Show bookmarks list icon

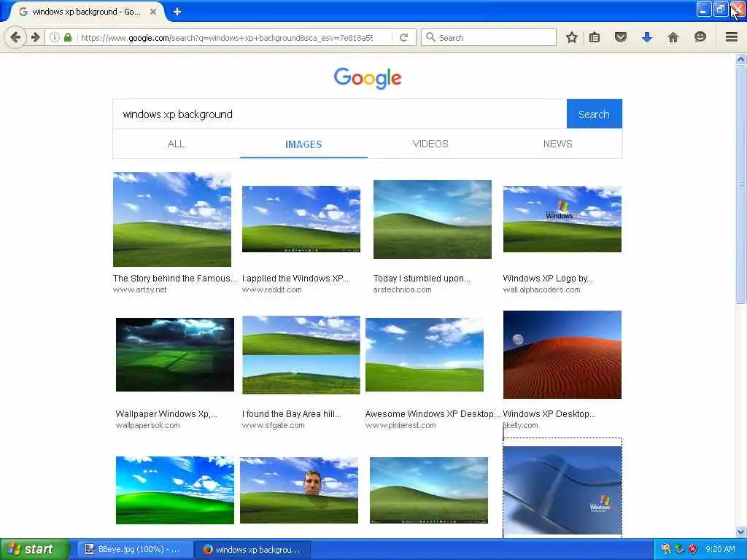point(595,37)
